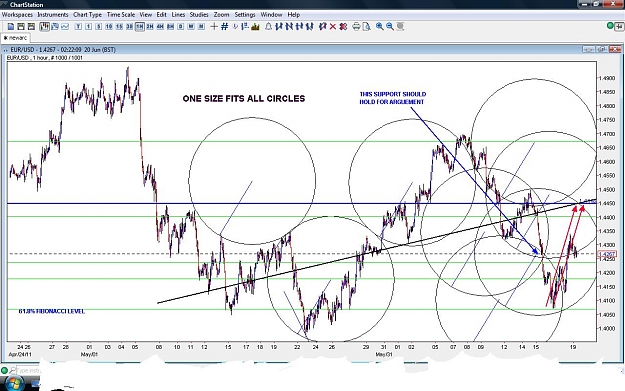The width and height of the screenshot is (625, 391).
Task: Click the green connection status indicator
Action: point(610,26)
